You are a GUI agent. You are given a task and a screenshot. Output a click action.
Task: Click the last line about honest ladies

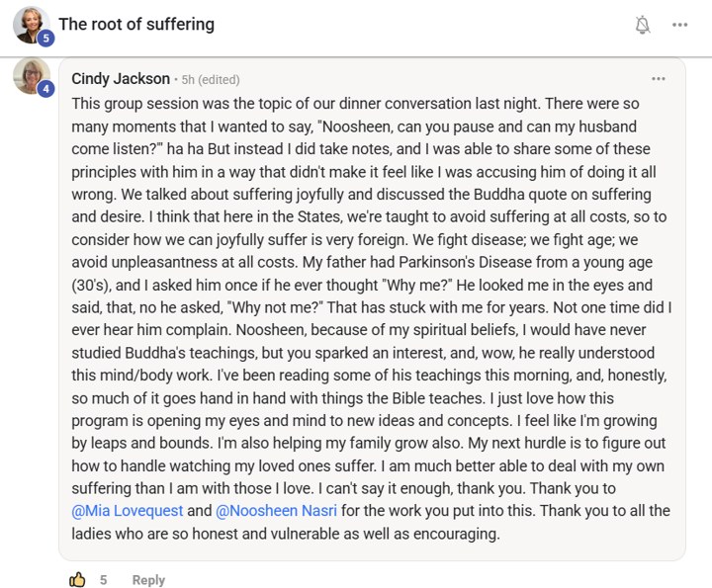coord(286,534)
